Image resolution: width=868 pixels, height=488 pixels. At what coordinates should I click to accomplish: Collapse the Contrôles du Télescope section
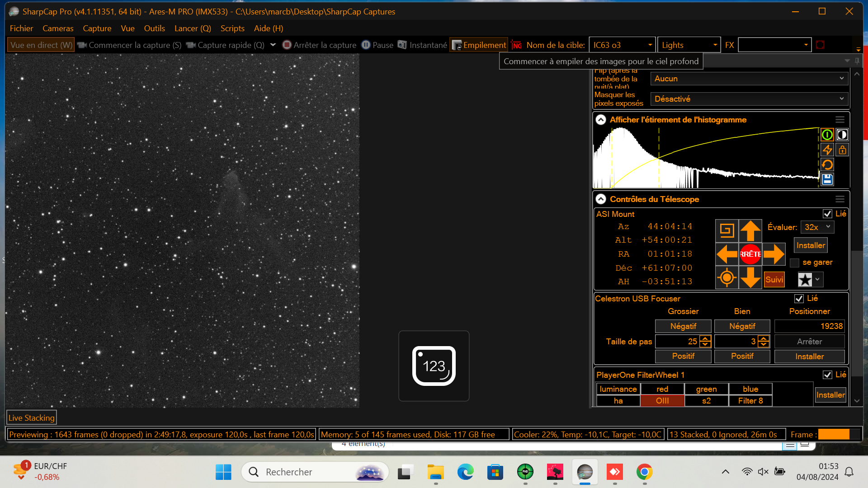coord(601,199)
